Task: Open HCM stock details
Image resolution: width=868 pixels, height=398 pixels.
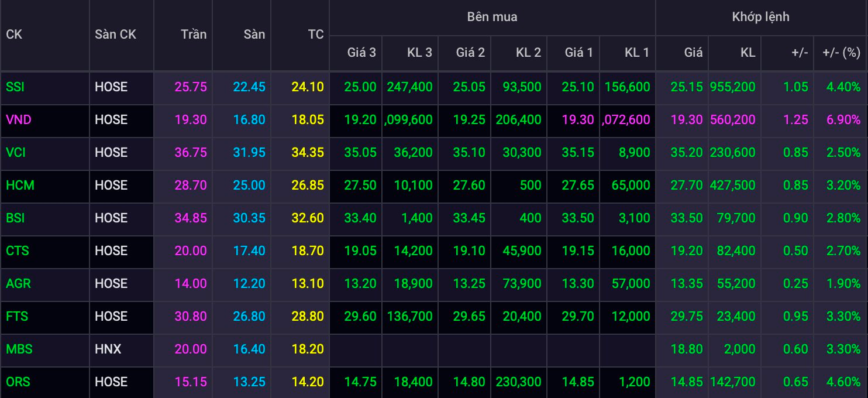Action: pos(20,186)
